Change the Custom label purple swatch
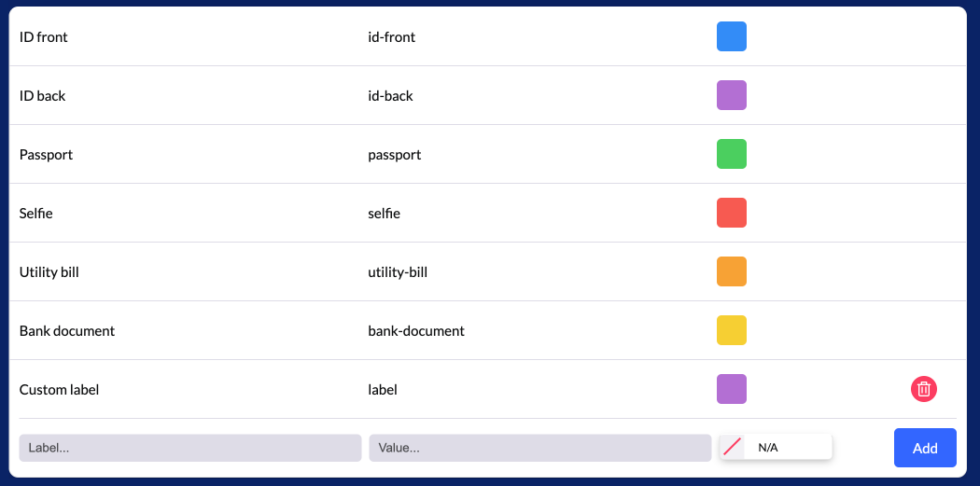The height and width of the screenshot is (486, 980). 731,389
